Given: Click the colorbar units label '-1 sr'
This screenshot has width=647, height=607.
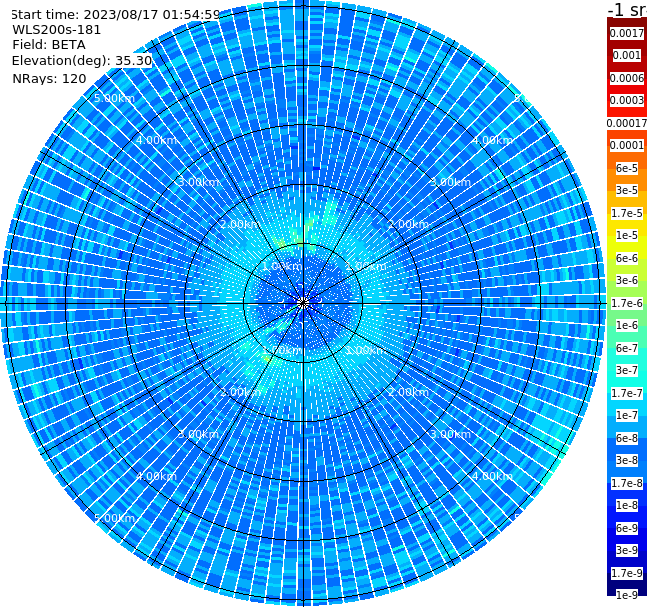Looking at the screenshot, I should point(627,9).
